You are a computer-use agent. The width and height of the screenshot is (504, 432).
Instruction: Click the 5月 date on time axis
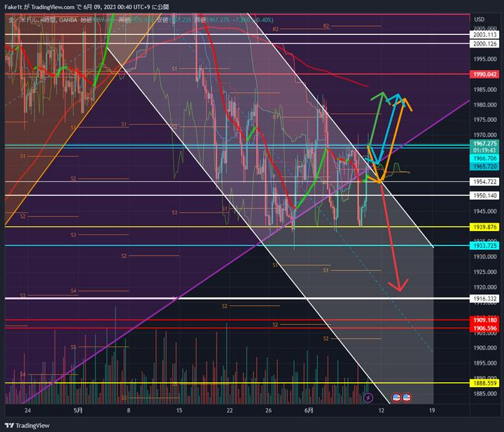78,410
